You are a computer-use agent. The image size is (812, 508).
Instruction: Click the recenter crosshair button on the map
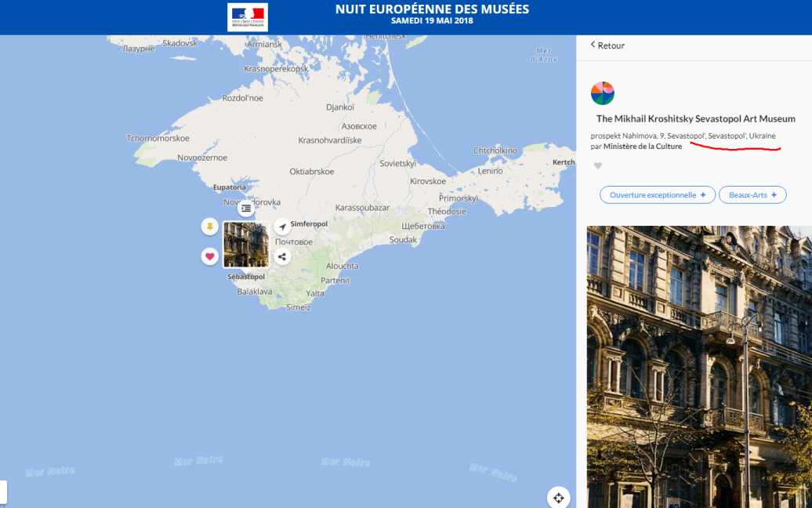tap(558, 498)
